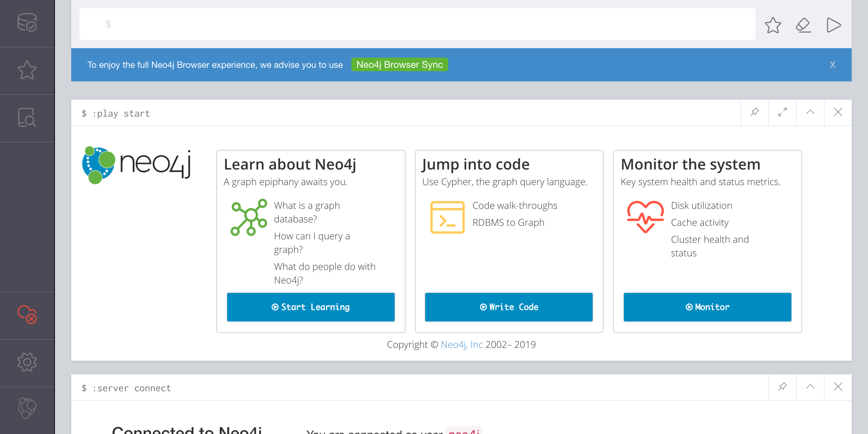This screenshot has width=868, height=434.
Task: Collapse the :server connect frame
Action: click(810, 387)
